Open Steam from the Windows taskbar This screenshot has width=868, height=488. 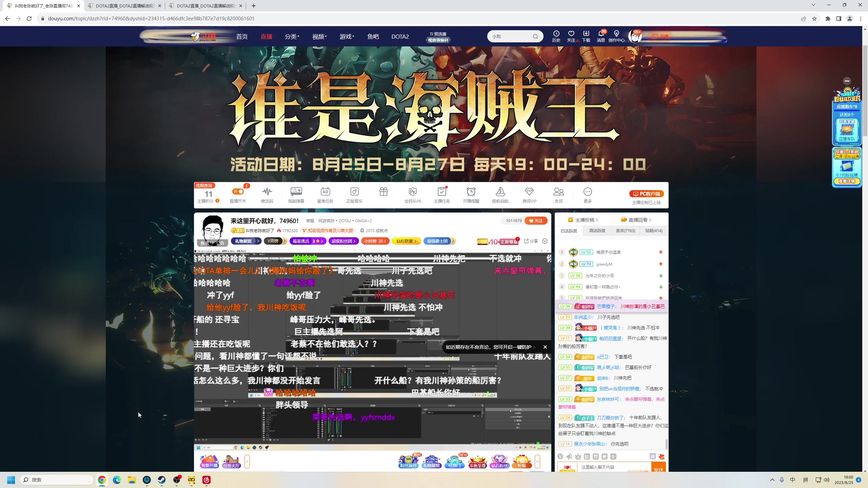coord(162,480)
